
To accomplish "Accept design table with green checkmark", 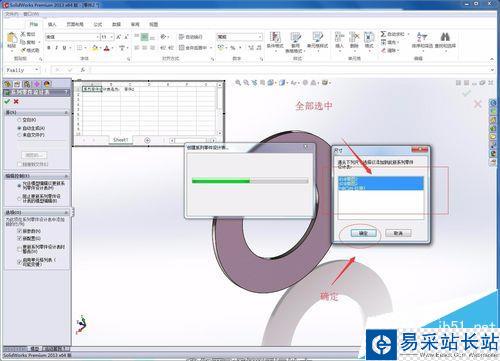I will (x=7, y=101).
